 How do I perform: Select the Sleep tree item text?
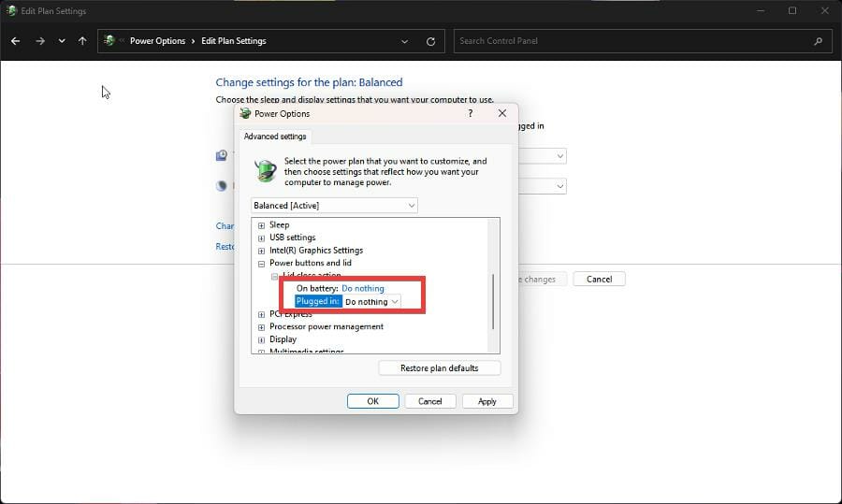point(279,225)
